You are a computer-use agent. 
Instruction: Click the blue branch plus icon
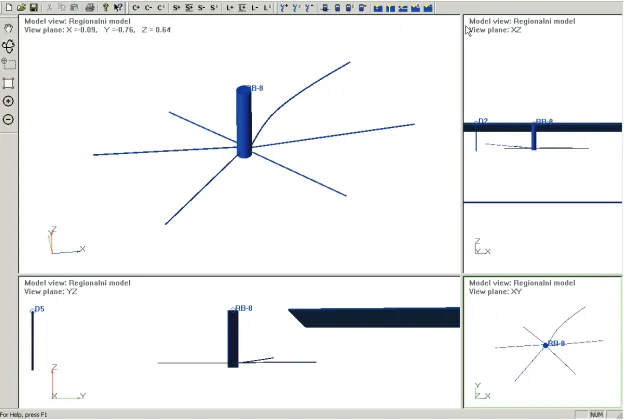click(x=284, y=8)
